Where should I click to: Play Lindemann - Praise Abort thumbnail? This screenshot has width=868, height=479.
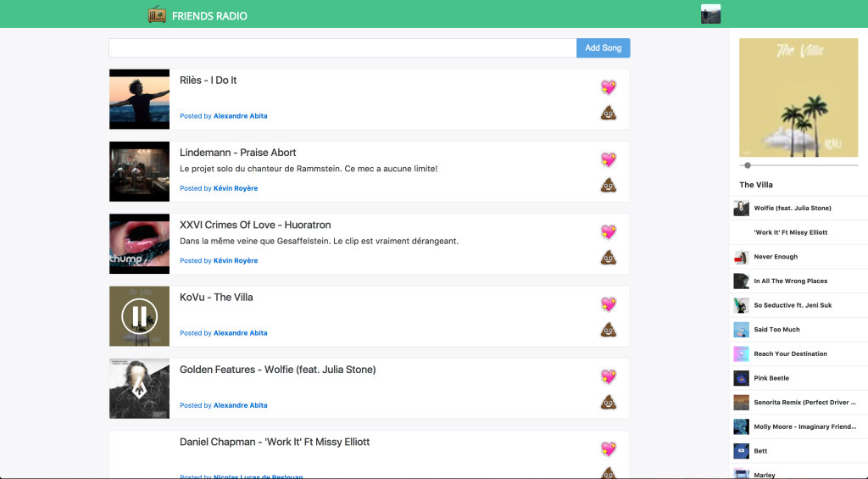click(x=139, y=171)
